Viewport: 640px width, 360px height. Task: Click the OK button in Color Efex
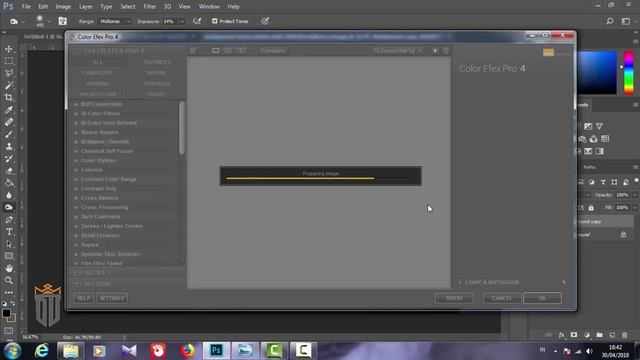(542, 298)
